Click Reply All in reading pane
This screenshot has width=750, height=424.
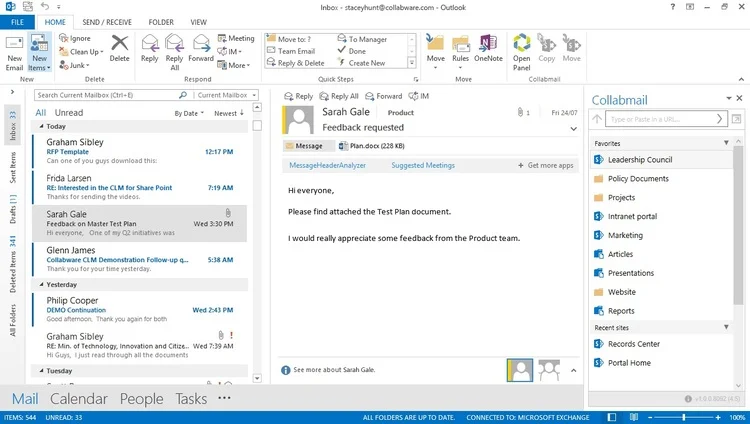click(339, 96)
